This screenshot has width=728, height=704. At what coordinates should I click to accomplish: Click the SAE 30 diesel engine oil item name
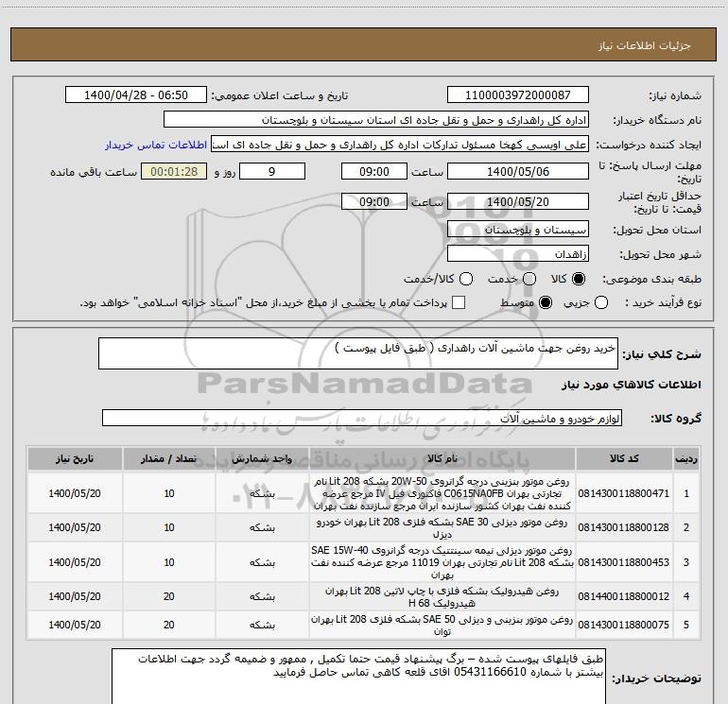[442, 527]
